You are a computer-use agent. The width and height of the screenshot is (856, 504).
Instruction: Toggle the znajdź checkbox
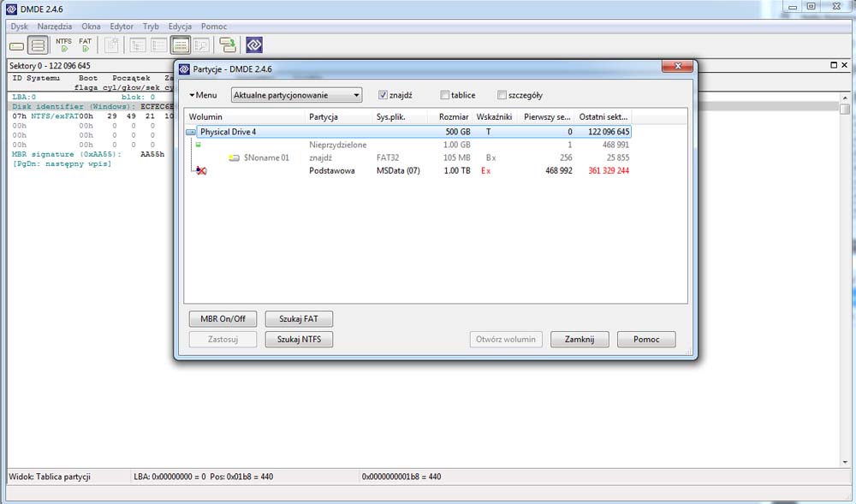point(383,95)
